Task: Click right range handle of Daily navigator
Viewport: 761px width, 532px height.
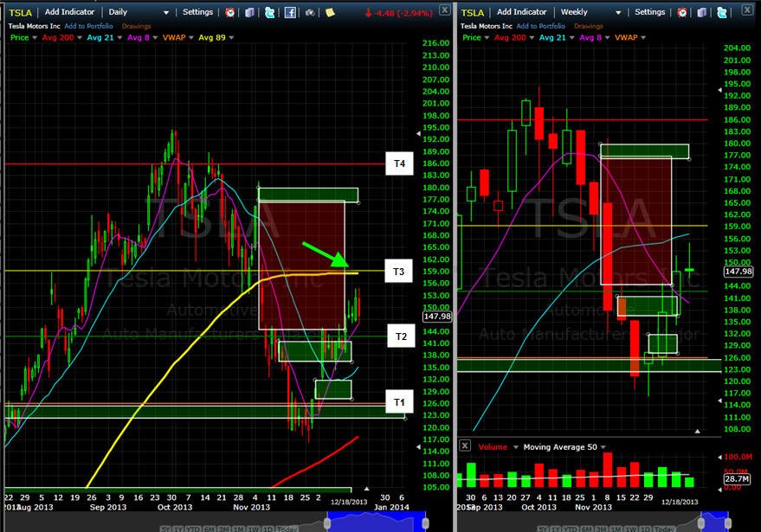Action: click(x=426, y=523)
